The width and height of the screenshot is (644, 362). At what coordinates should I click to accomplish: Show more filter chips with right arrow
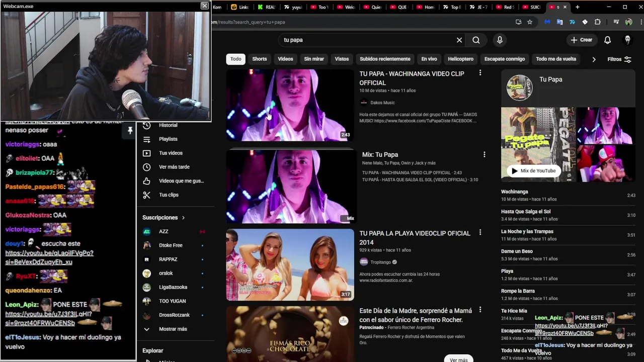tap(594, 59)
